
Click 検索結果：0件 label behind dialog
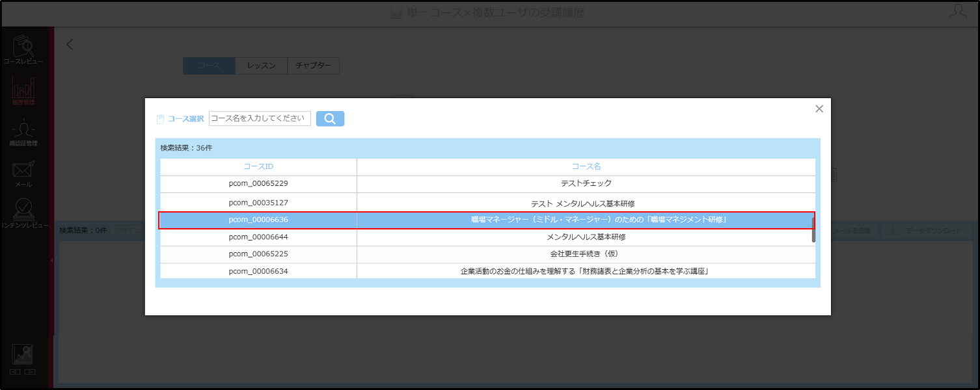83,230
